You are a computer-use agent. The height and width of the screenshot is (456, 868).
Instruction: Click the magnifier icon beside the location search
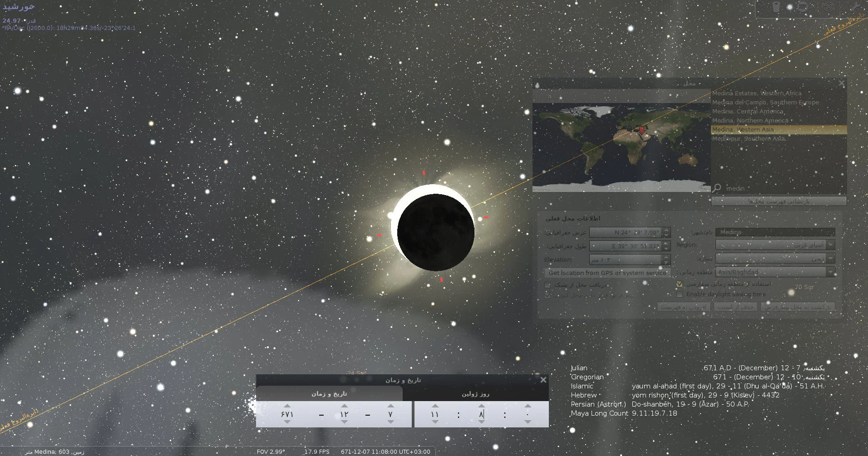[x=717, y=188]
